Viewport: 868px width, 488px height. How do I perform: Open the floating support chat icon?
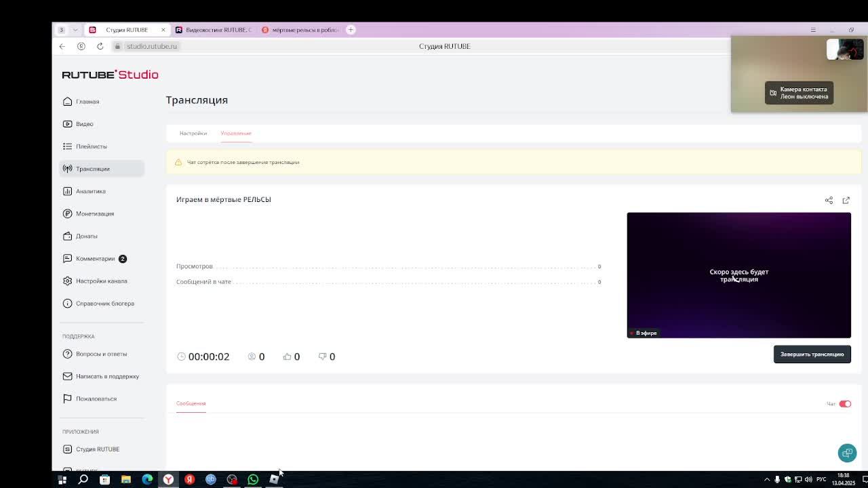click(847, 453)
